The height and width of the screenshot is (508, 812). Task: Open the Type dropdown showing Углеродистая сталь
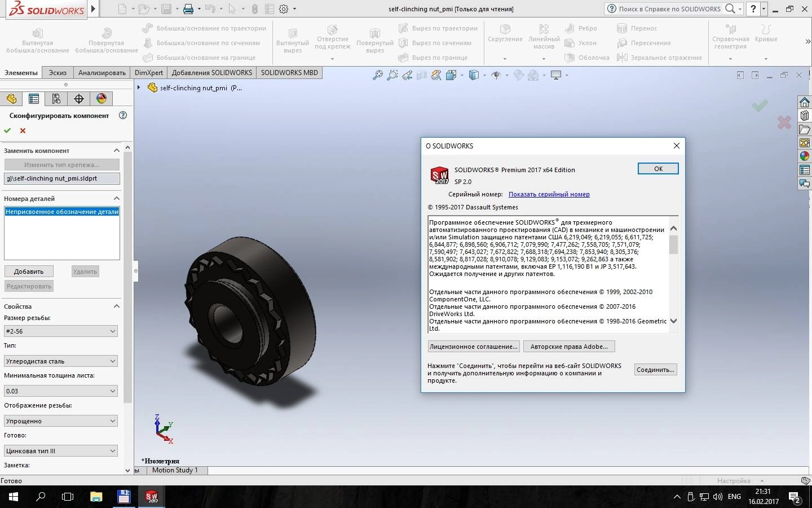pos(61,361)
